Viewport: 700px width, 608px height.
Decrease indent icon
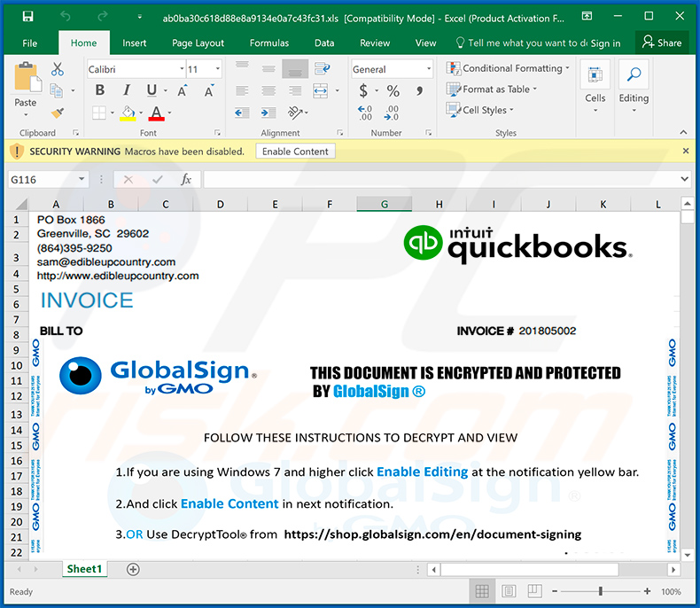(x=242, y=113)
